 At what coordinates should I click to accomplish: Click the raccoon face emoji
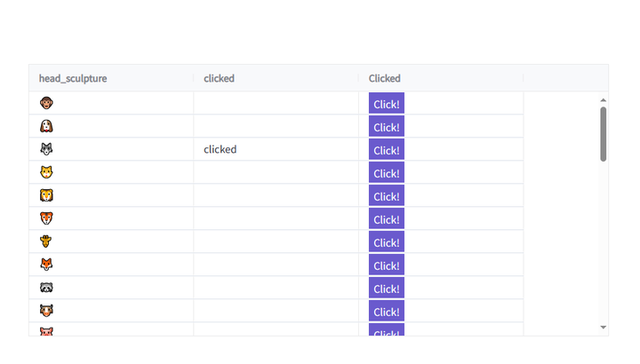46,288
